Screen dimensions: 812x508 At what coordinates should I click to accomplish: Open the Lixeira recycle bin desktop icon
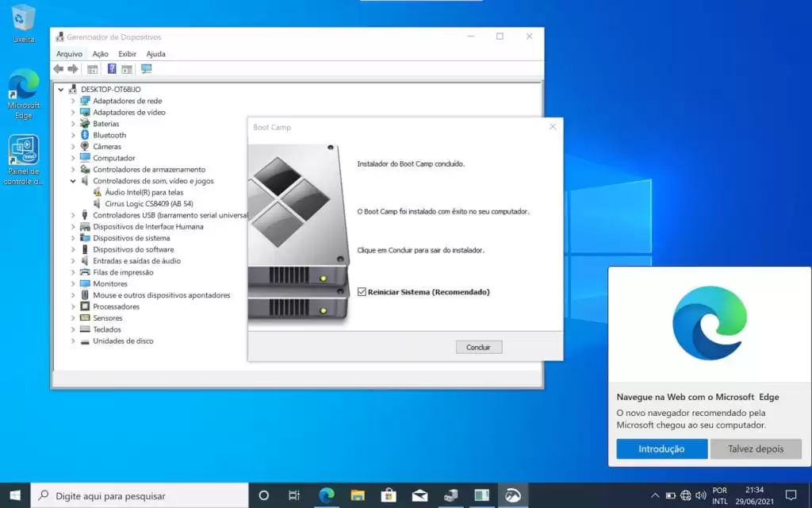tap(23, 23)
